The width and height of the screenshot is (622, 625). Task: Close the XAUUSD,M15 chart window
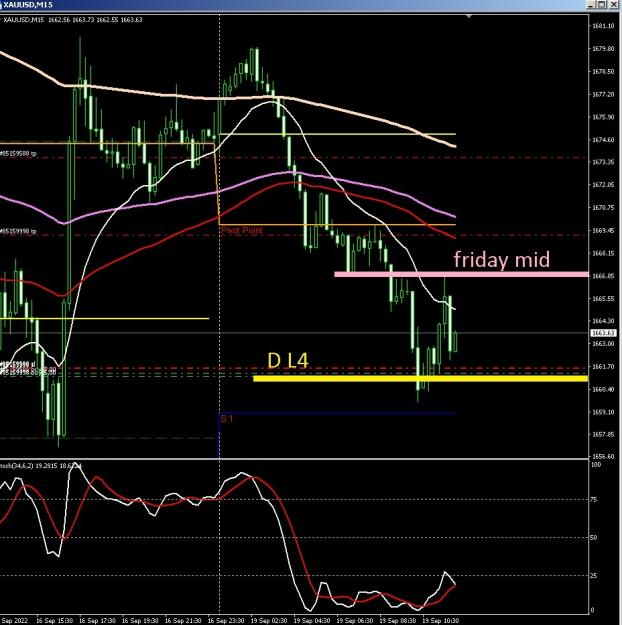(x=612, y=4)
